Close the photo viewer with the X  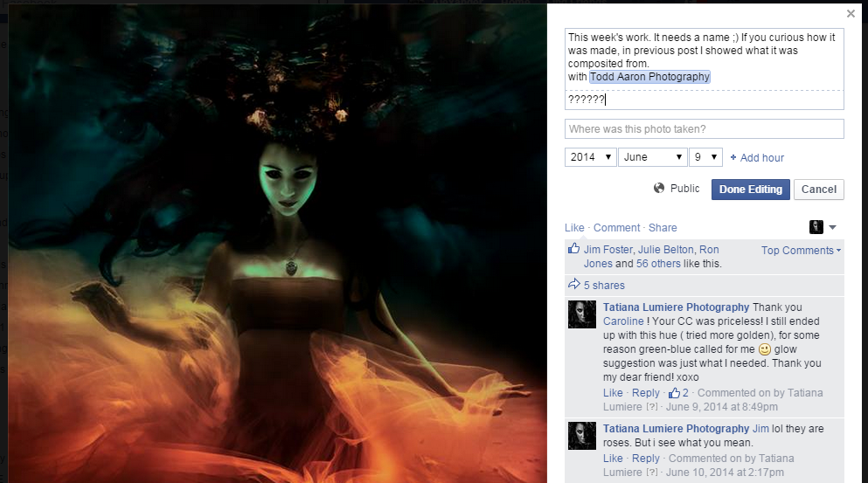point(851,13)
